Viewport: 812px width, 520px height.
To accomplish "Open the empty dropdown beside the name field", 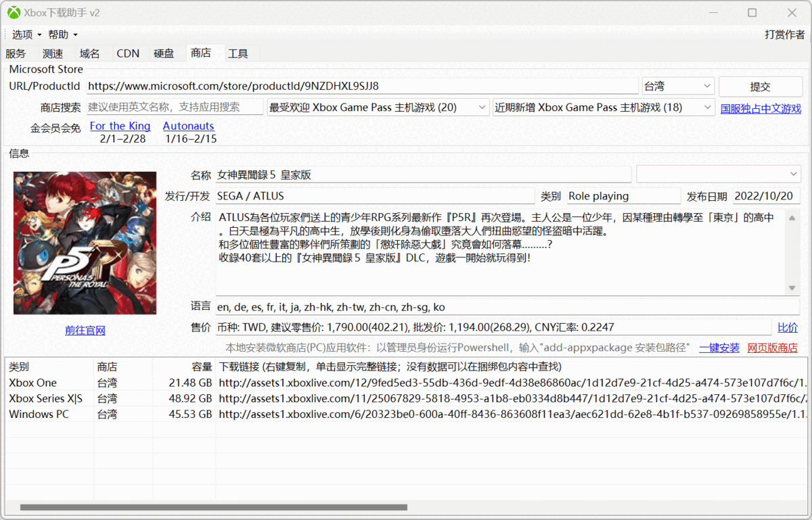I will coord(719,174).
